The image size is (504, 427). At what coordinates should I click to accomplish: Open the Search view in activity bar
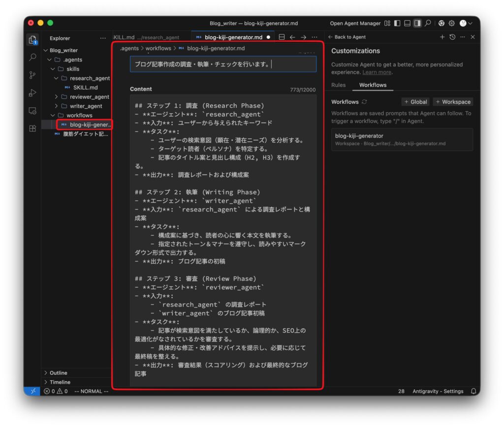tap(32, 58)
